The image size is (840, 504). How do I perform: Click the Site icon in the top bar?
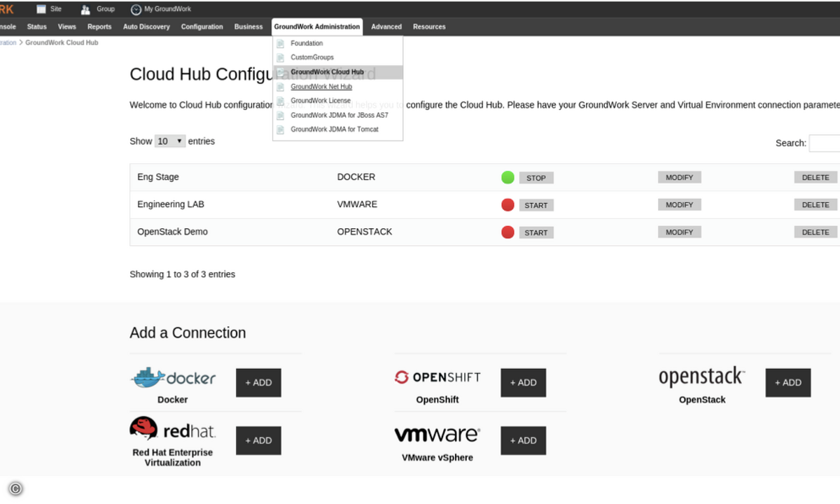[41, 9]
